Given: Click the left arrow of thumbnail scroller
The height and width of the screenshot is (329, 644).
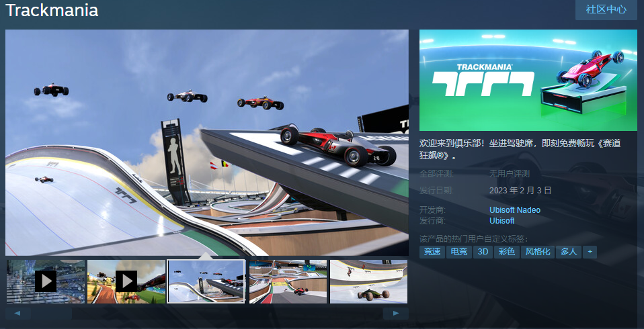Looking at the screenshot, I should [17, 314].
